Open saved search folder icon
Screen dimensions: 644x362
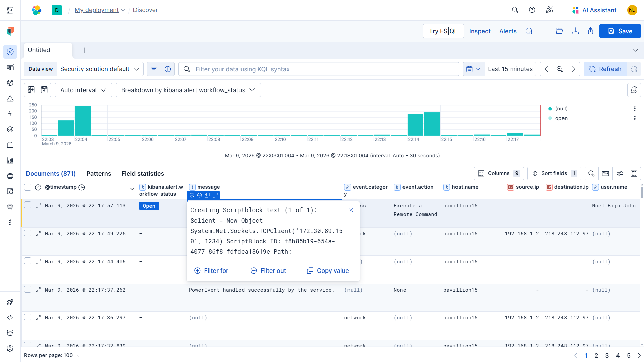(x=559, y=31)
